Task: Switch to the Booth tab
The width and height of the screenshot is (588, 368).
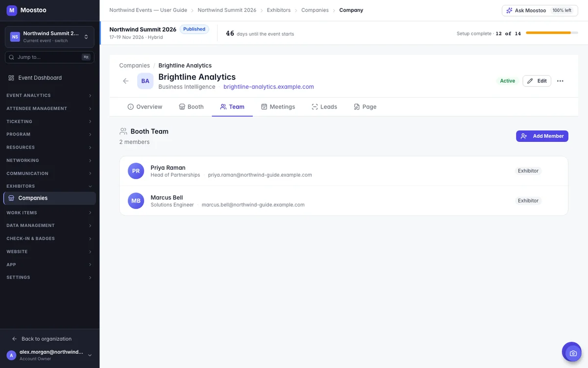Action: pos(191,106)
